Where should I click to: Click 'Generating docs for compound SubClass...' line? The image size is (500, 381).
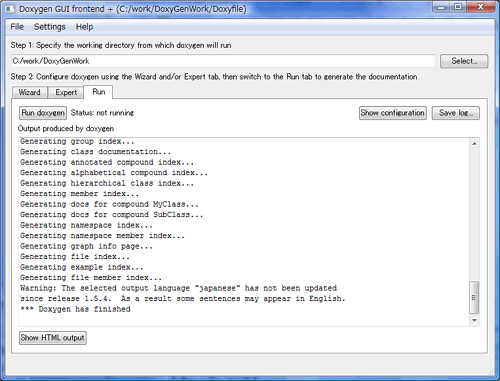pos(111,214)
